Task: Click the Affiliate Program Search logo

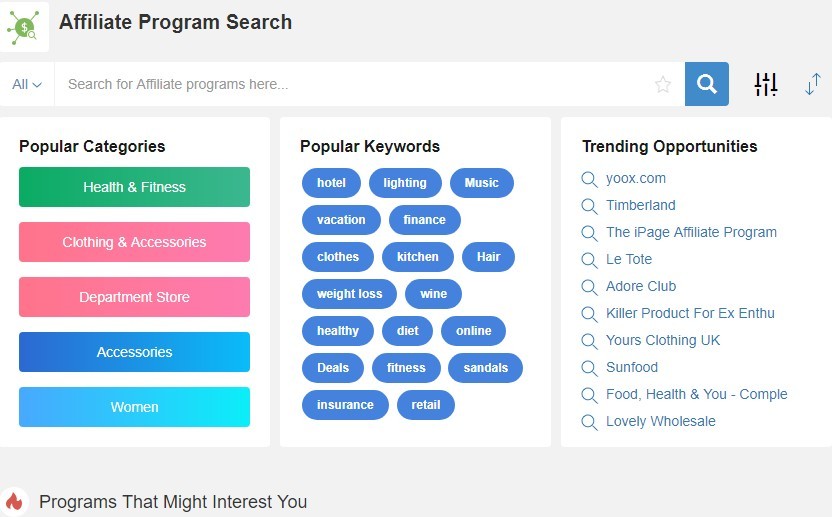Action: [x=24, y=27]
